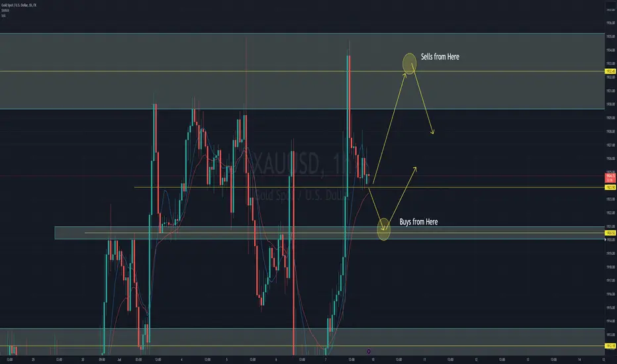Click the 'Gold Spot / U.S. Dollar' chart title

pos(19,5)
